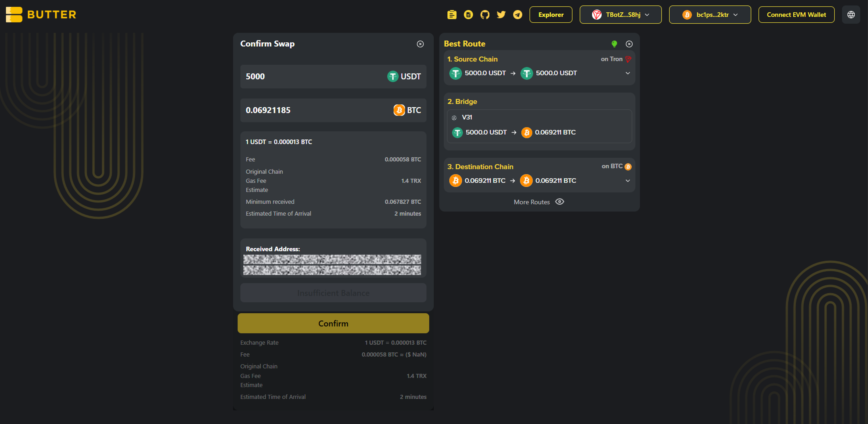
Task: Toggle More Routes eye icon
Action: 560,201
